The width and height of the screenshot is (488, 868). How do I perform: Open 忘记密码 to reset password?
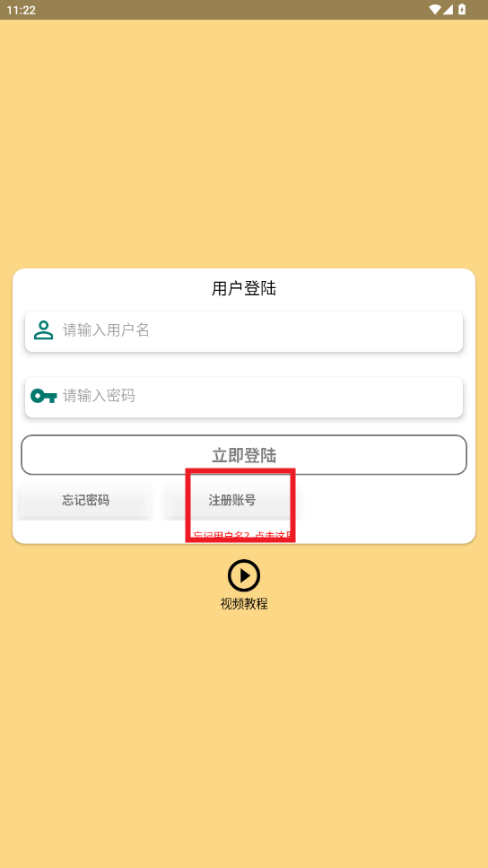pos(85,501)
